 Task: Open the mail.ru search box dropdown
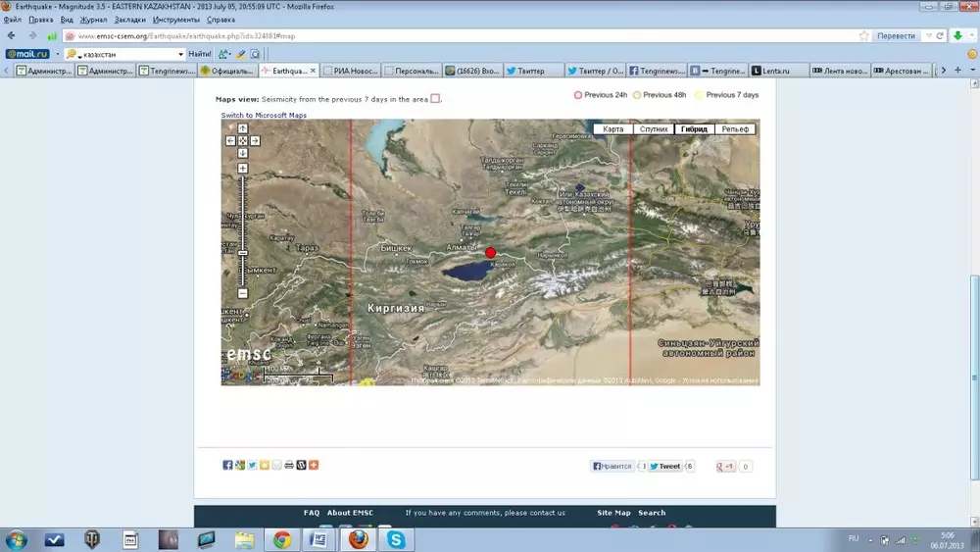[x=180, y=54]
